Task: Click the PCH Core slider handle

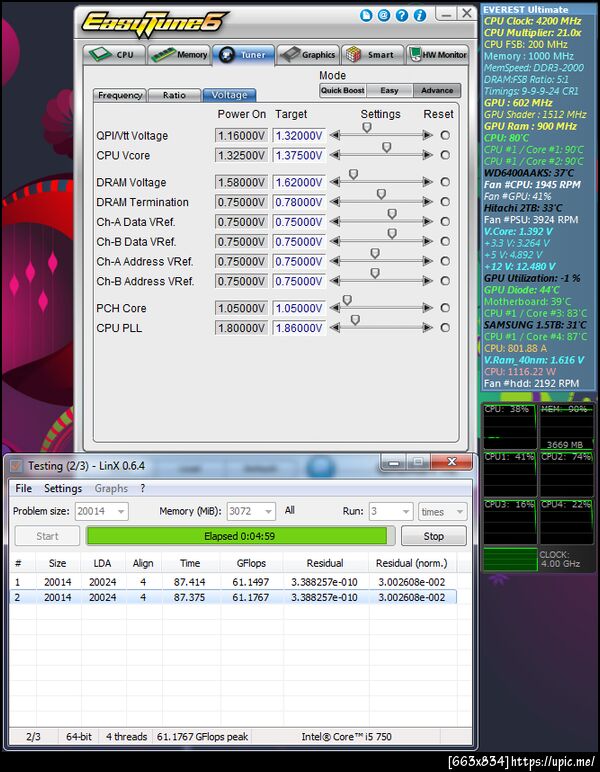Action: pyautogui.click(x=347, y=300)
